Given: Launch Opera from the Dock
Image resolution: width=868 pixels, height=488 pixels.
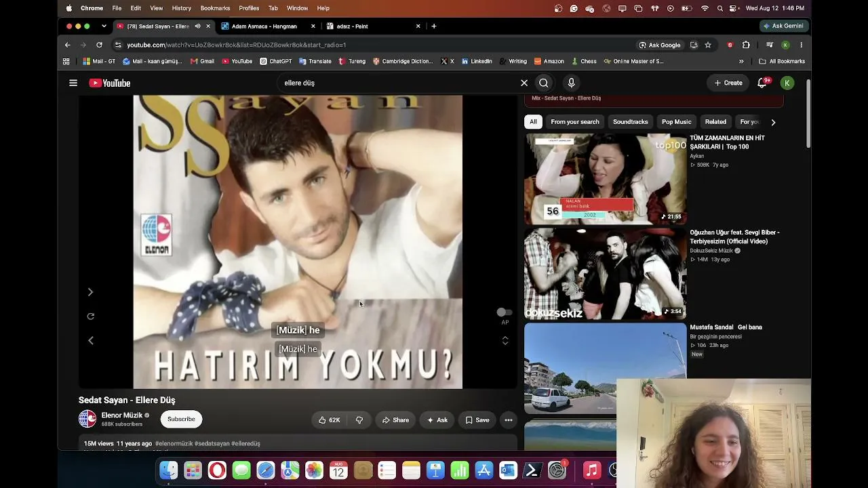Looking at the screenshot, I should [217, 470].
